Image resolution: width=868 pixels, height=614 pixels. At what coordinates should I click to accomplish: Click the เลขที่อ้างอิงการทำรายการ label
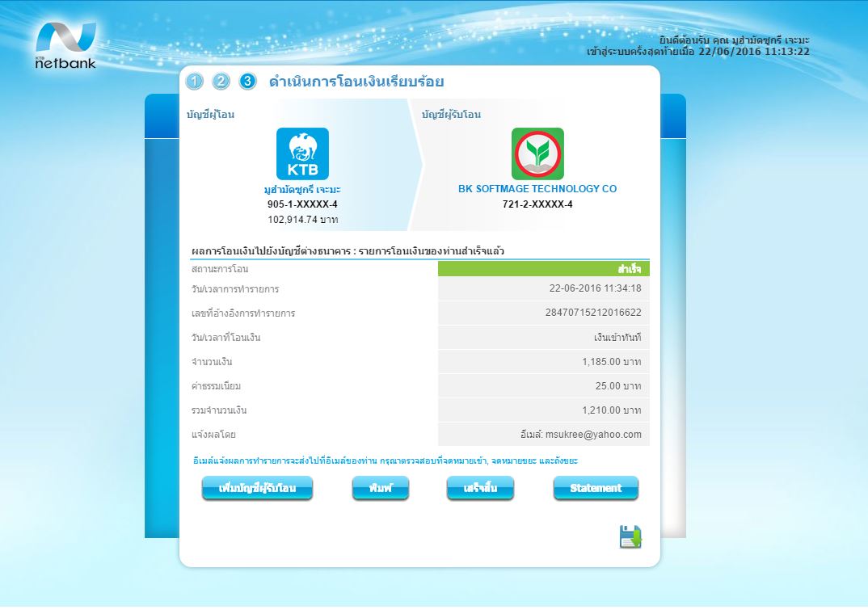point(243,313)
